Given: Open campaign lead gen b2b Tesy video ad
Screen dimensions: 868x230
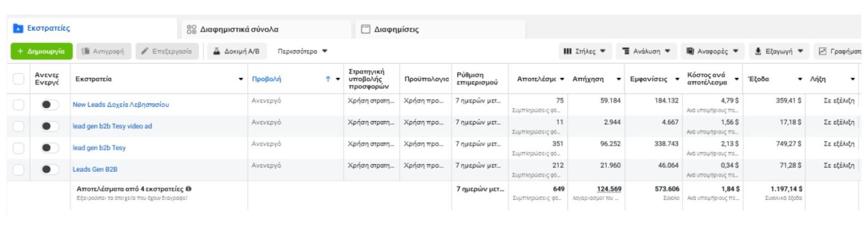Looking at the screenshot, I should click(x=112, y=126).
